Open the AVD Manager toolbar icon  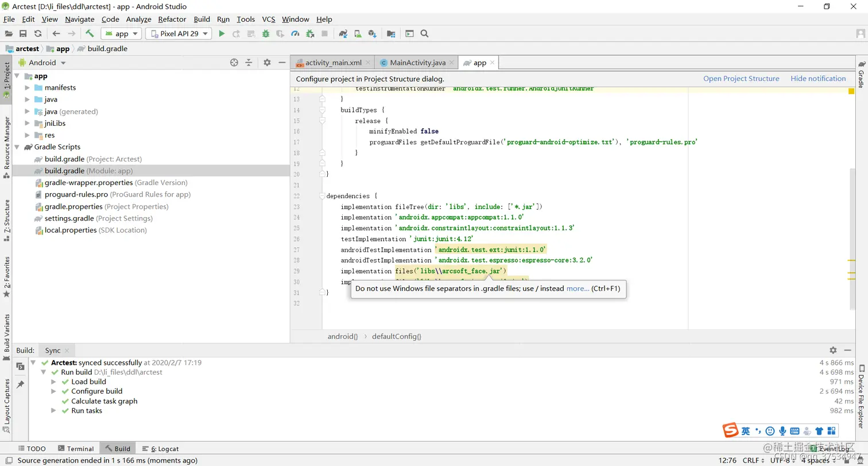(x=358, y=34)
